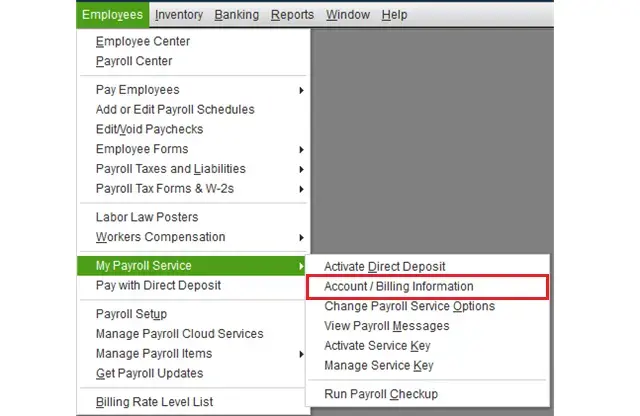This screenshot has height=416, width=640.
Task: Select View Payroll Messages
Action: point(387,326)
